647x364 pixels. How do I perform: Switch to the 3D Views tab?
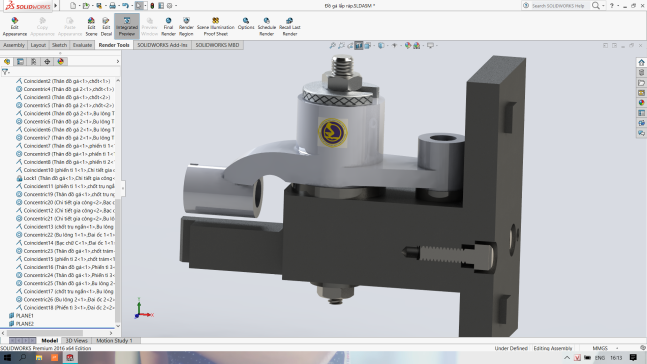pyautogui.click(x=77, y=340)
